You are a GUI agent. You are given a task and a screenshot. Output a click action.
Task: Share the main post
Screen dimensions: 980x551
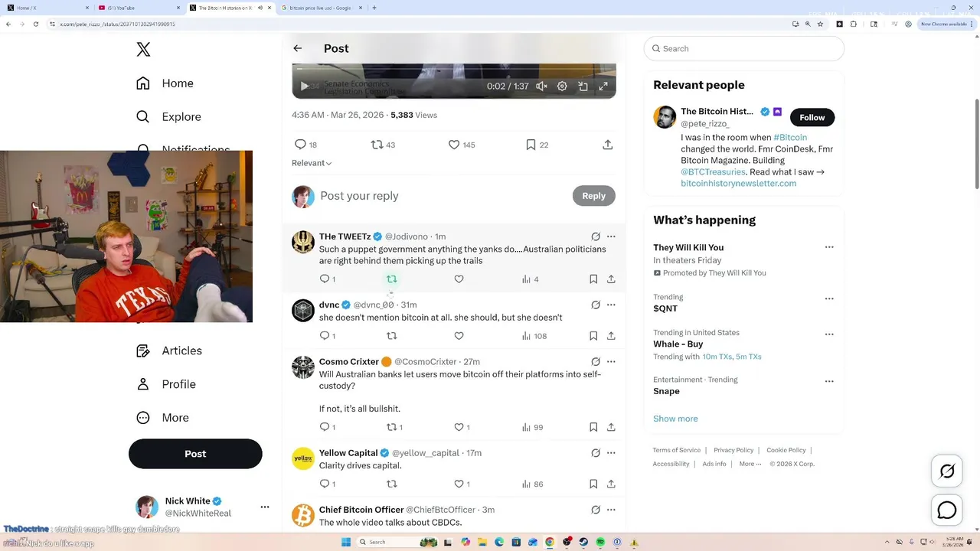[608, 145]
